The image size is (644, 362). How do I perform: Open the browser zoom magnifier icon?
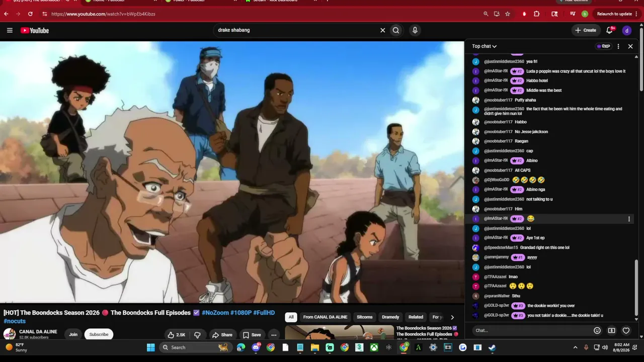486,14
